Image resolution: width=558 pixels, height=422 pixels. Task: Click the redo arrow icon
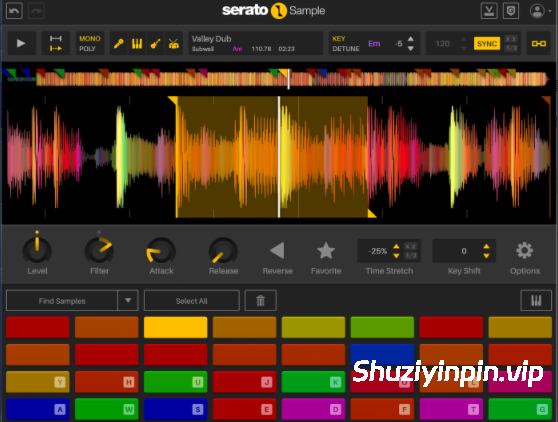[x=36, y=11]
